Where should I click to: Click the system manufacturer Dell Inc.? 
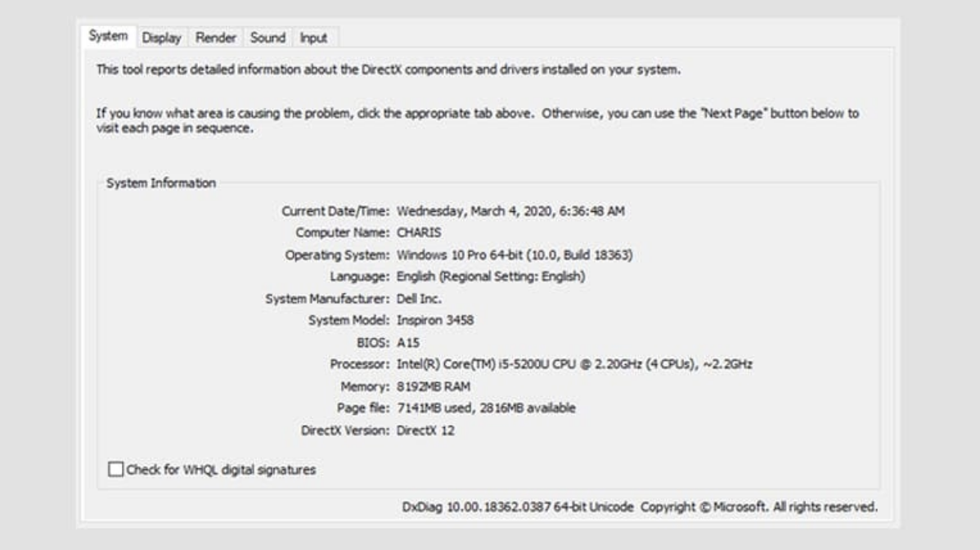point(419,299)
